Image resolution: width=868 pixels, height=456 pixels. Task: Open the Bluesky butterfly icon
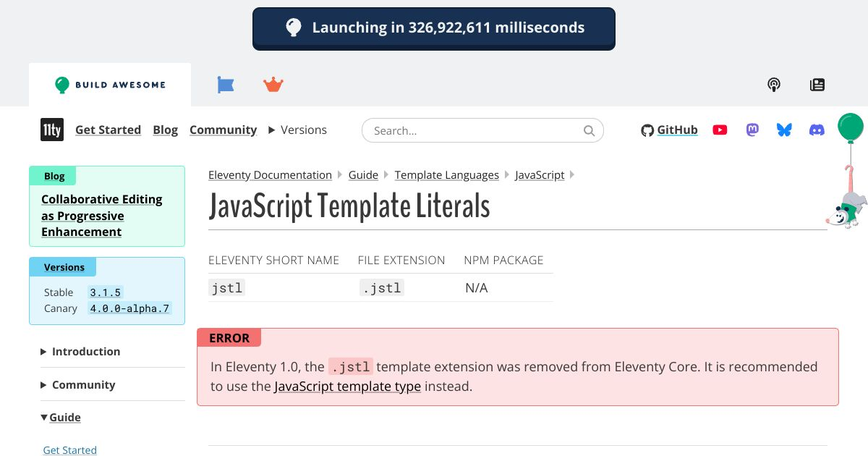click(784, 130)
